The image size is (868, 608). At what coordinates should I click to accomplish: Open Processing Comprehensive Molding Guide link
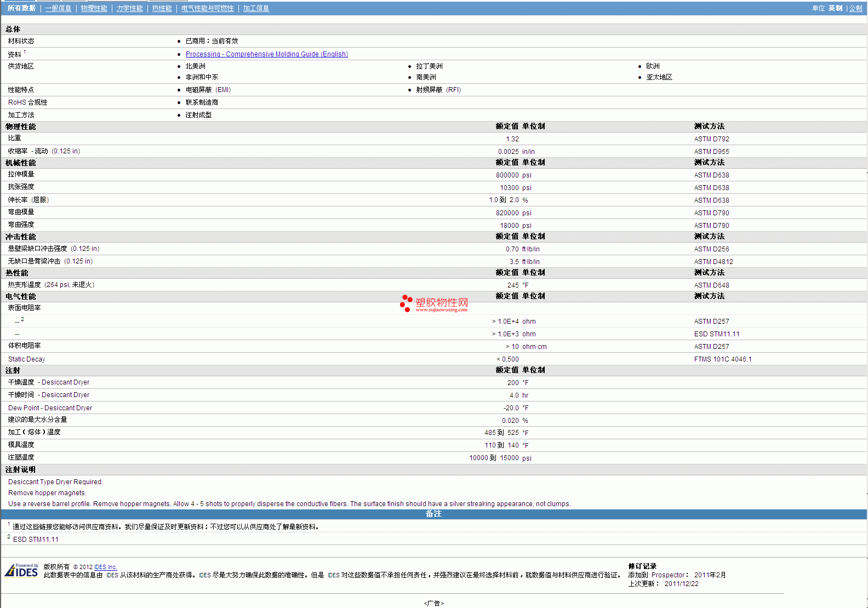(x=267, y=54)
